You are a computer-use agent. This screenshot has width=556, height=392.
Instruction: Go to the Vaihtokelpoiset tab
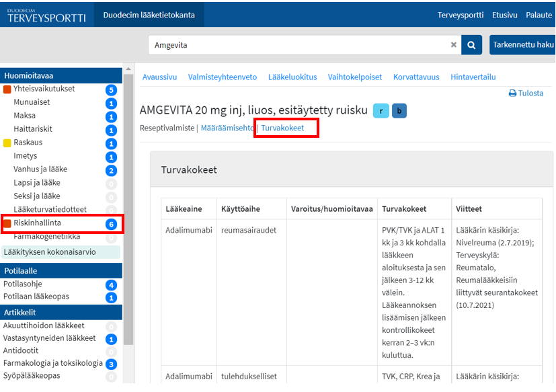coord(355,77)
